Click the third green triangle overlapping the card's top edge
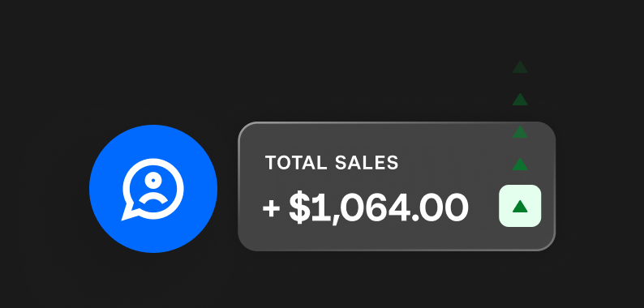 520,132
